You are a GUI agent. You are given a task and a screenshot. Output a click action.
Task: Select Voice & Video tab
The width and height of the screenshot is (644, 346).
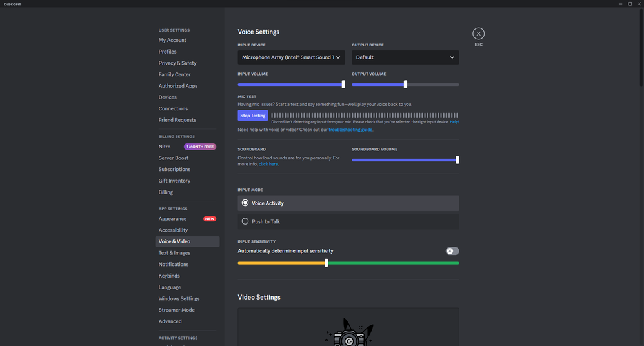[x=187, y=241]
